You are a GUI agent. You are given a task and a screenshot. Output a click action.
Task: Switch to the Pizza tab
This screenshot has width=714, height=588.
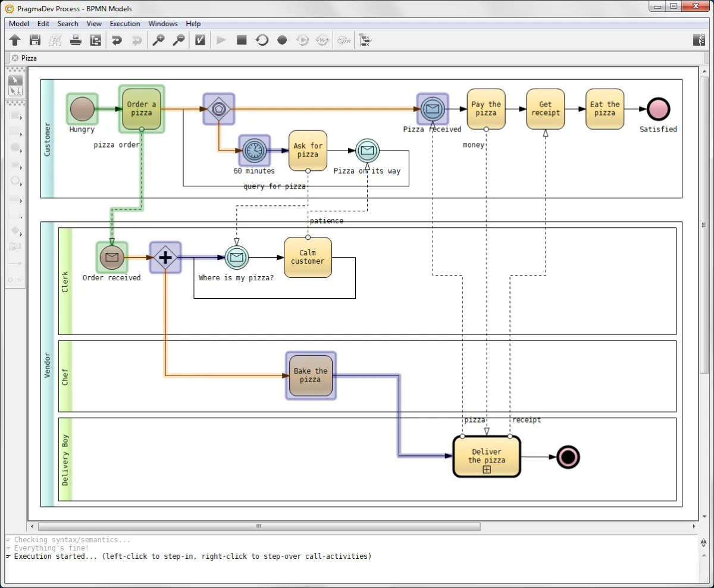(29, 58)
